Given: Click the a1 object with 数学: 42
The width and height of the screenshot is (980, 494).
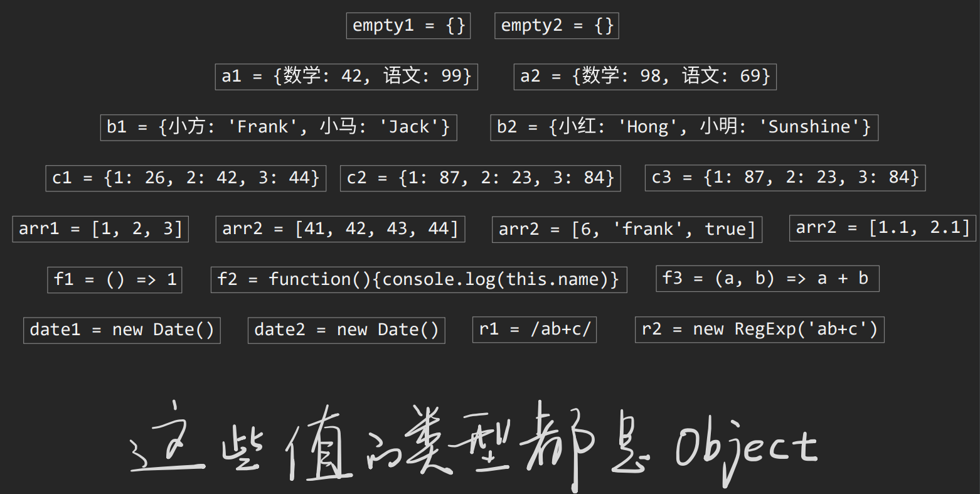Looking at the screenshot, I should 346,77.
